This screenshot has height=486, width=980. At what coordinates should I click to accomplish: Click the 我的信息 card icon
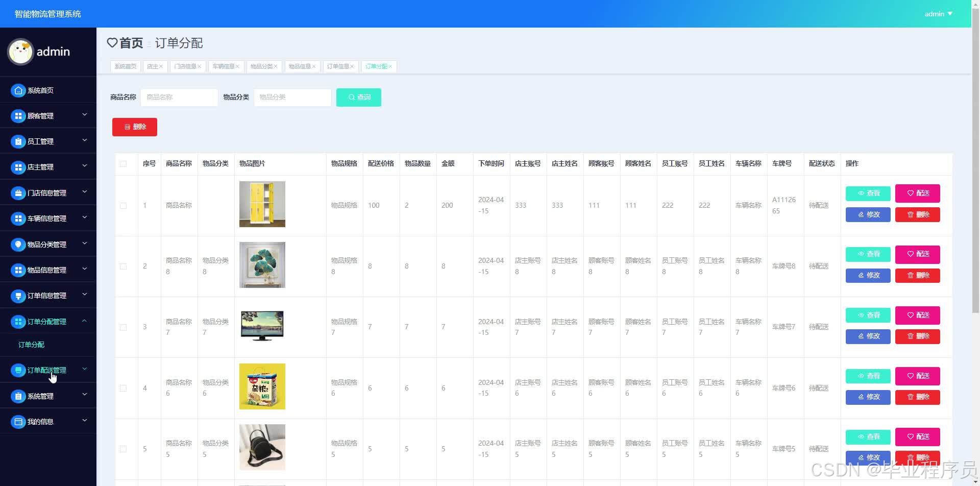pos(18,422)
